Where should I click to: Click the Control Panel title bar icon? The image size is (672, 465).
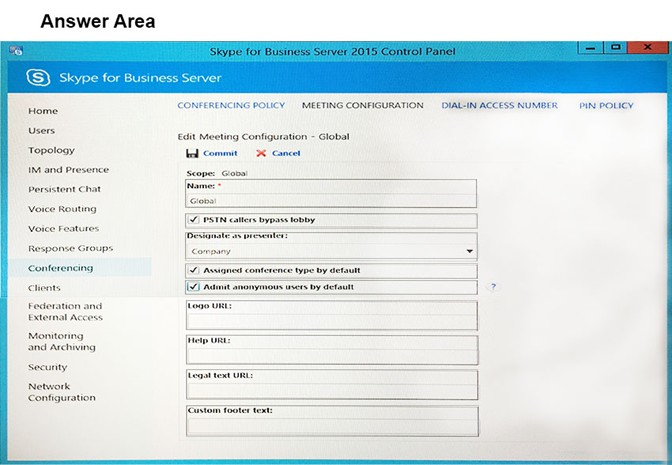(16, 51)
